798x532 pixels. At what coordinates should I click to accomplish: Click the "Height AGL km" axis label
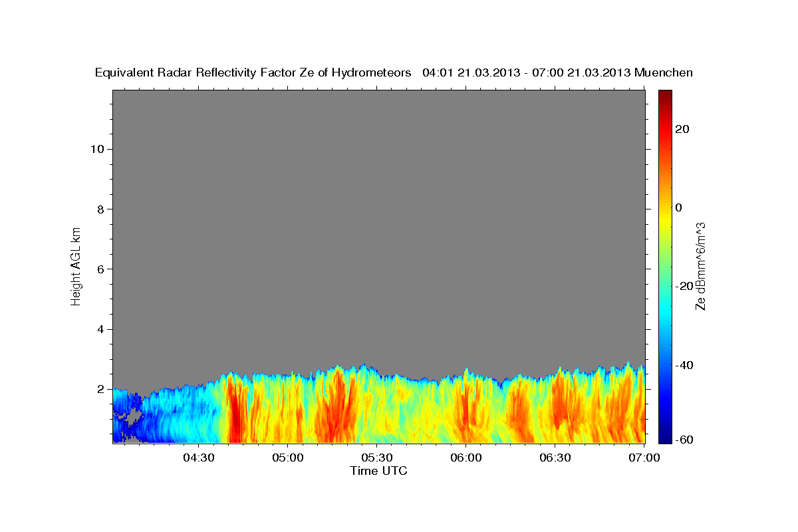[x=76, y=265]
